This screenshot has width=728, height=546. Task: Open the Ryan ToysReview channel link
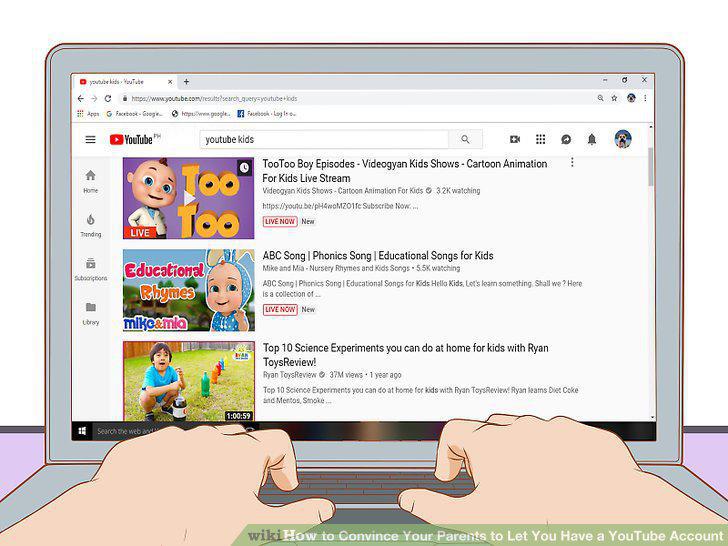[x=290, y=375]
